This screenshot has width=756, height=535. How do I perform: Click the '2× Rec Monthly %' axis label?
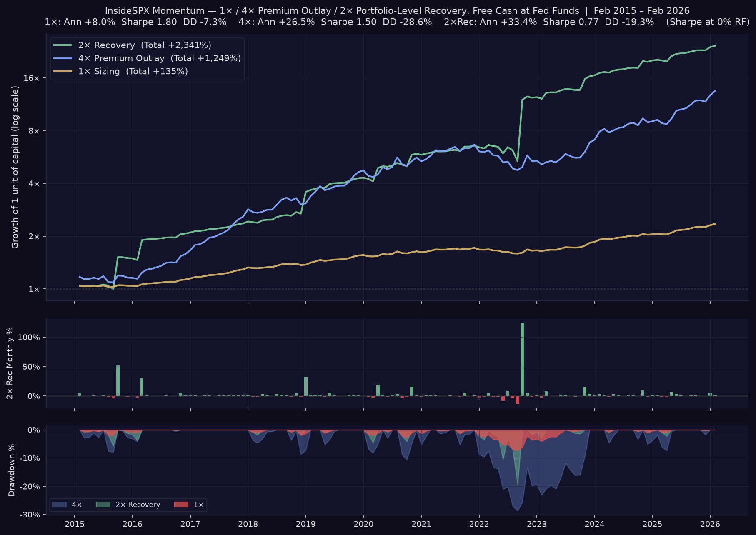click(10, 363)
